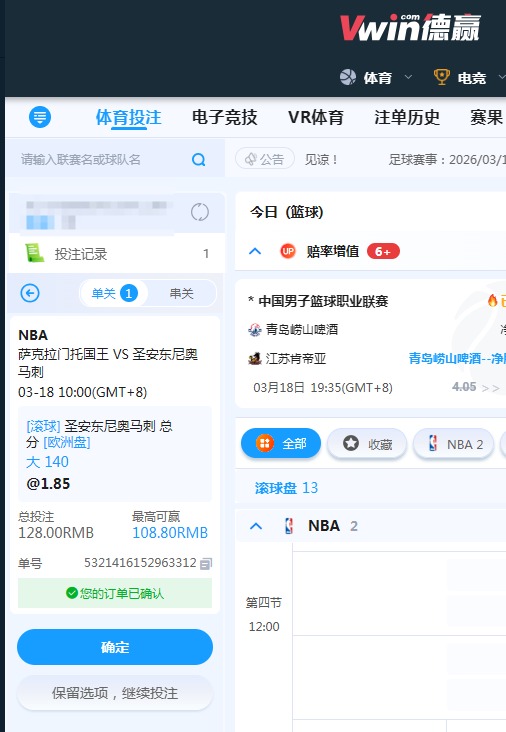Click the @1.85 odds value
This screenshot has width=506, height=732.
(48, 484)
